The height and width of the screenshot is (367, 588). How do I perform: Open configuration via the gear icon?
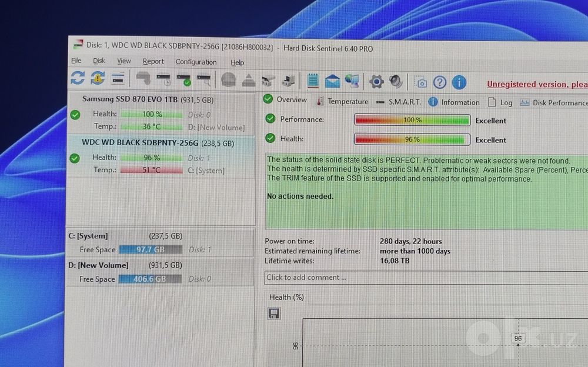376,81
